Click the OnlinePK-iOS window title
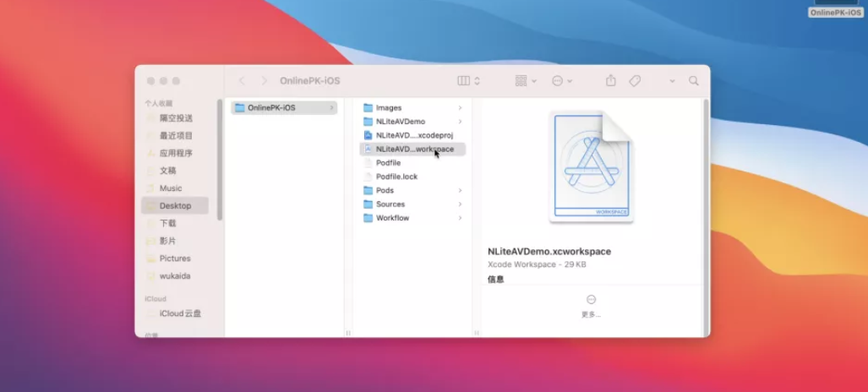The height and width of the screenshot is (392, 868). (309, 81)
